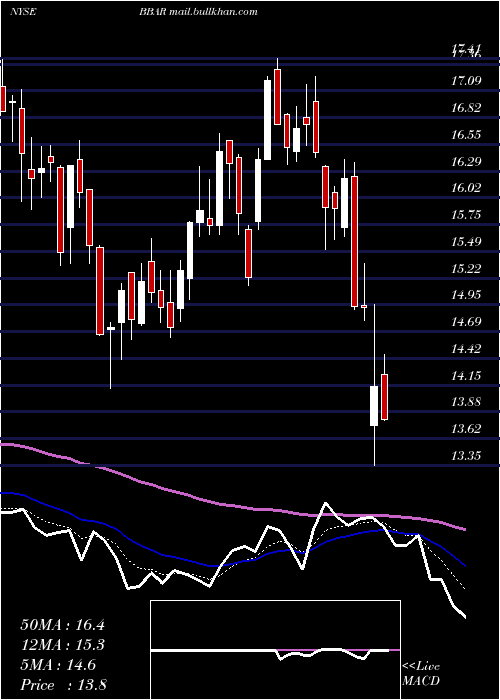Viewport: 500px width, 700px height.
Task: Click the 5MA : 14.6 readout
Action: point(58,665)
